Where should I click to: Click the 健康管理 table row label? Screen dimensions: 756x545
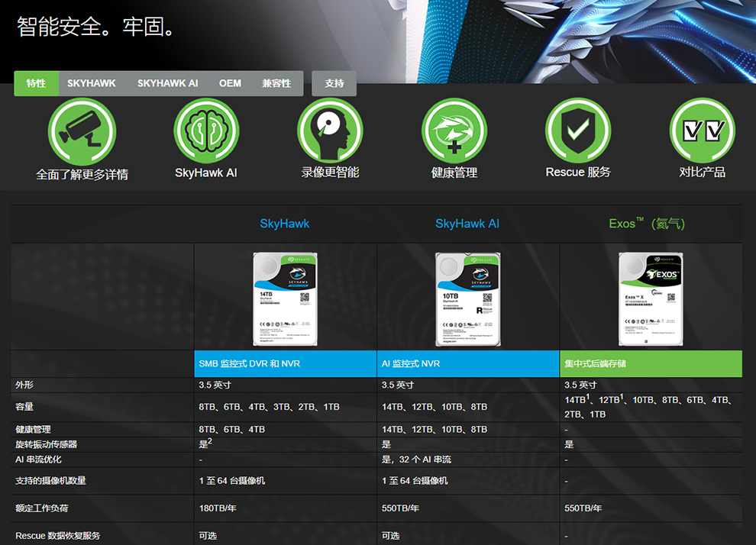point(33,429)
